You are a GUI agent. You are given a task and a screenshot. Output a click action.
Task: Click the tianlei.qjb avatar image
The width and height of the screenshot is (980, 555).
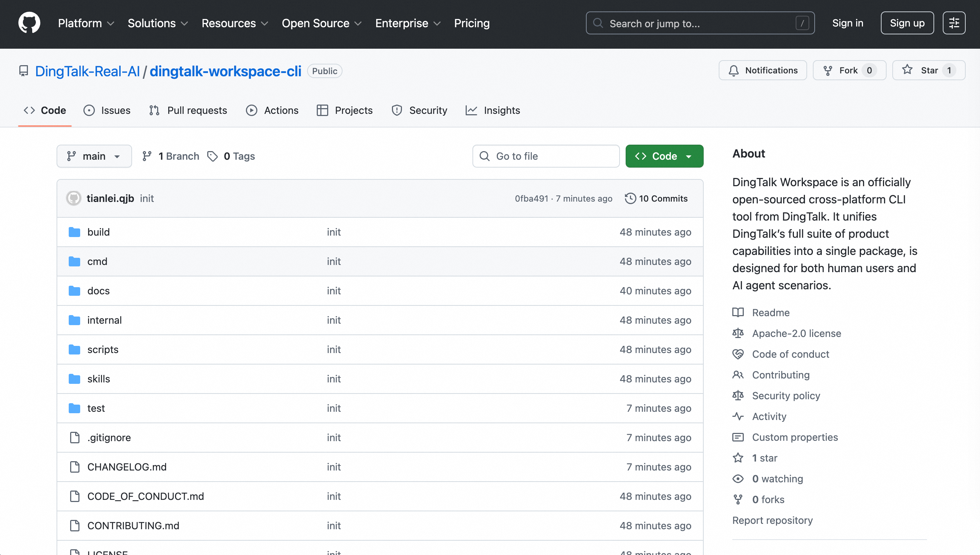(73, 199)
